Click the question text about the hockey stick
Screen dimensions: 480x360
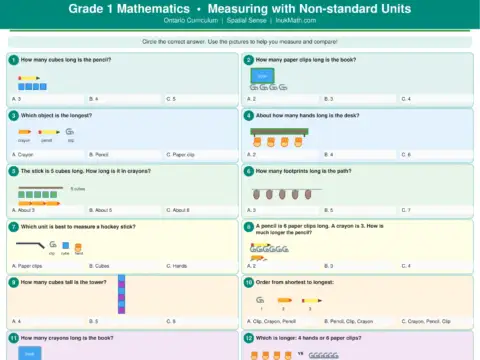click(x=78, y=227)
